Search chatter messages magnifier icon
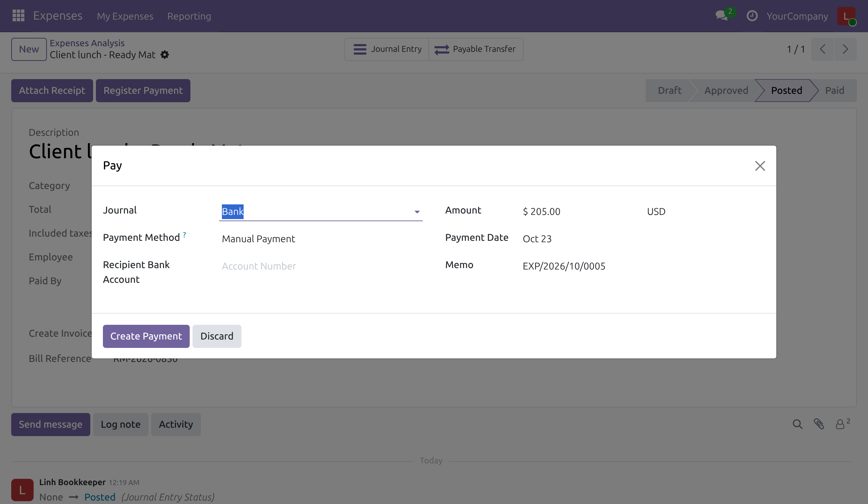Image resolution: width=868 pixels, height=504 pixels. click(x=797, y=424)
